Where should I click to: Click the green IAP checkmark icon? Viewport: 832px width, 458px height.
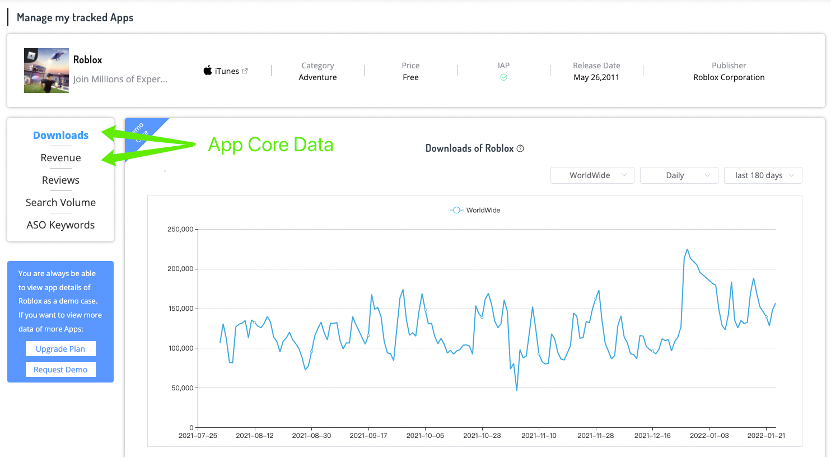coord(504,77)
